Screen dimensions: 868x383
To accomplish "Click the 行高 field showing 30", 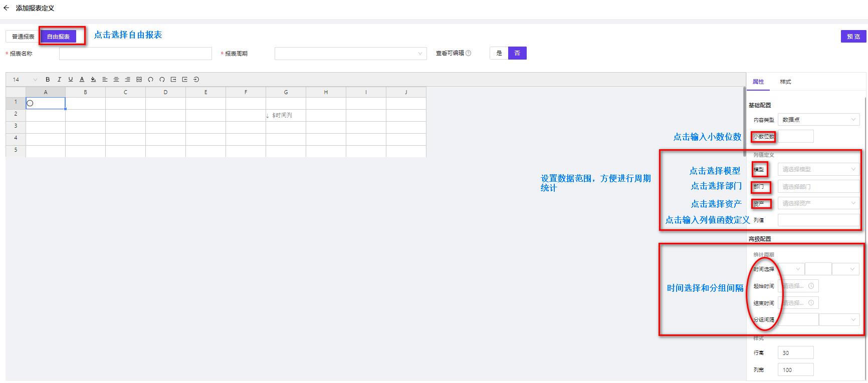I will point(796,352).
